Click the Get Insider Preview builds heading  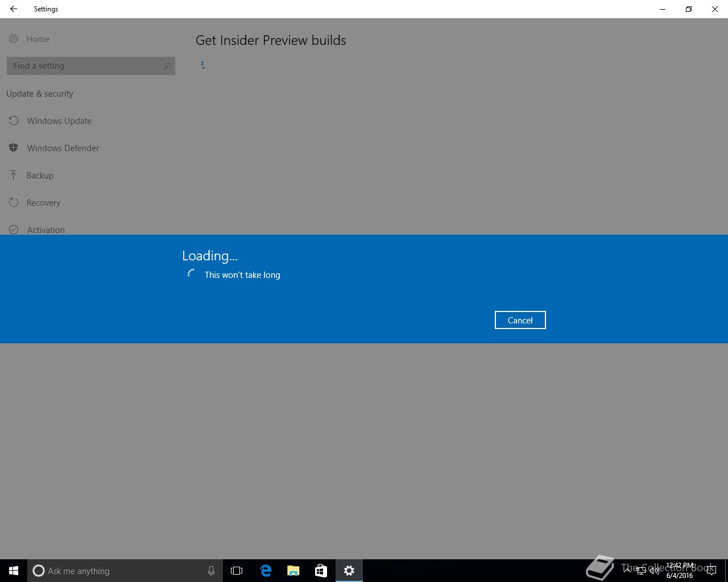pyautogui.click(x=271, y=40)
